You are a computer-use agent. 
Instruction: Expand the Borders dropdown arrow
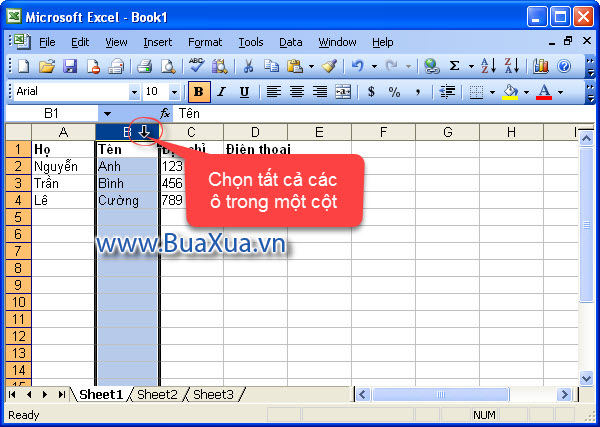pos(492,92)
